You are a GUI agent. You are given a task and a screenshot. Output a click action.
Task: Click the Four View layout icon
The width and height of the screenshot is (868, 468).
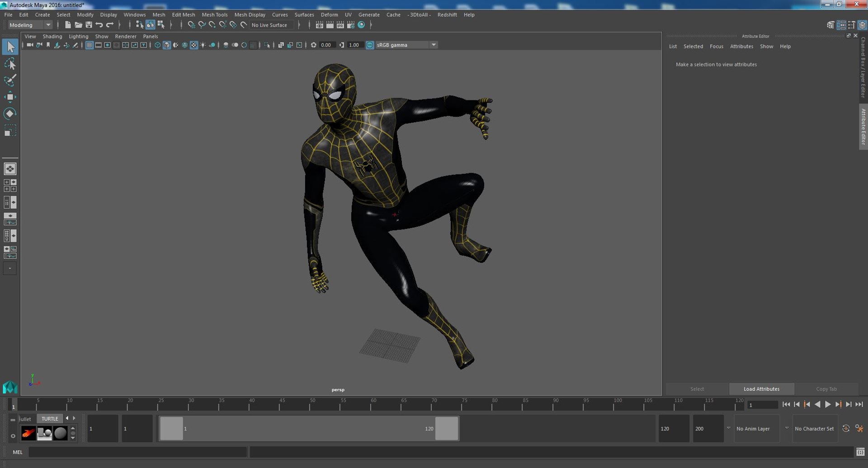(x=10, y=186)
